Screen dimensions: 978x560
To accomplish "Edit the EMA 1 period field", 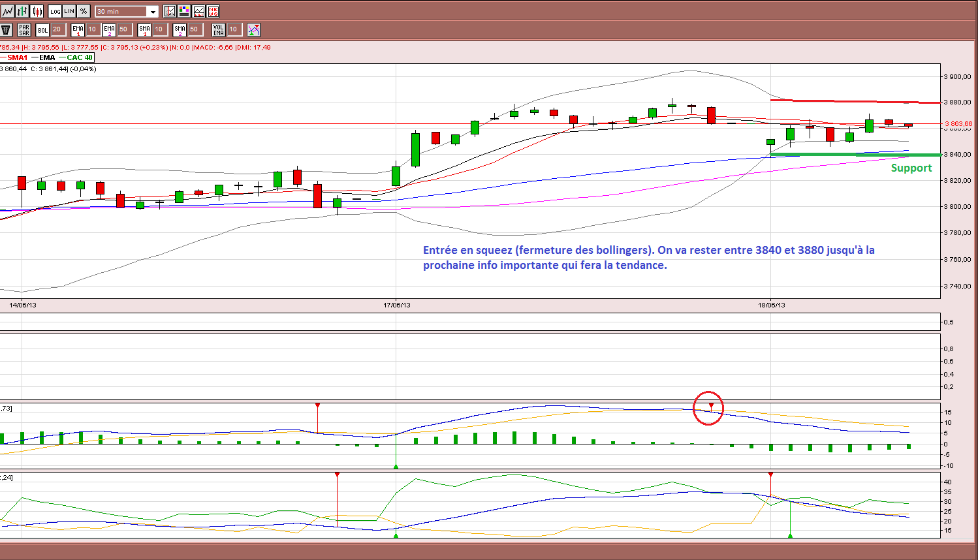I will click(x=93, y=29).
